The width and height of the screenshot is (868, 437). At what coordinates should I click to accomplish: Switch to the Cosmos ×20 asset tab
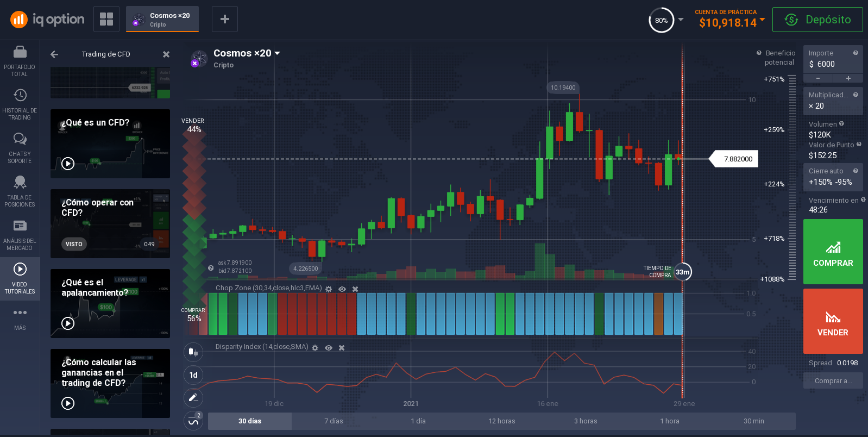pyautogui.click(x=162, y=19)
